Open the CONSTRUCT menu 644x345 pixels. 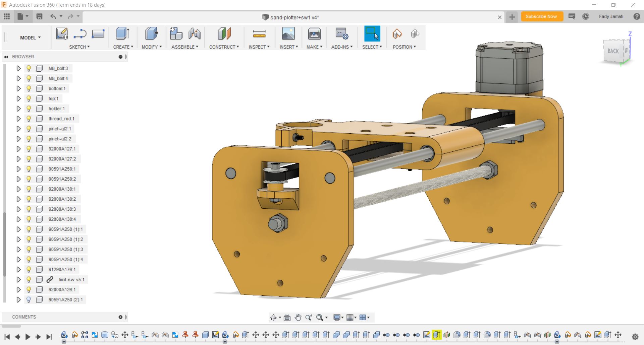tap(224, 47)
